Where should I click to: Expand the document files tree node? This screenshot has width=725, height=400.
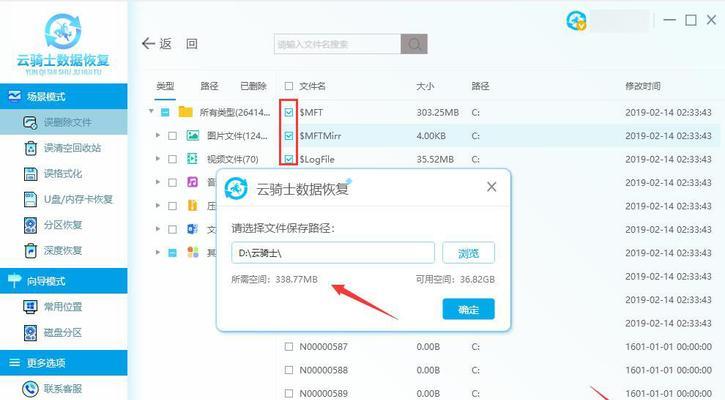coord(158,229)
